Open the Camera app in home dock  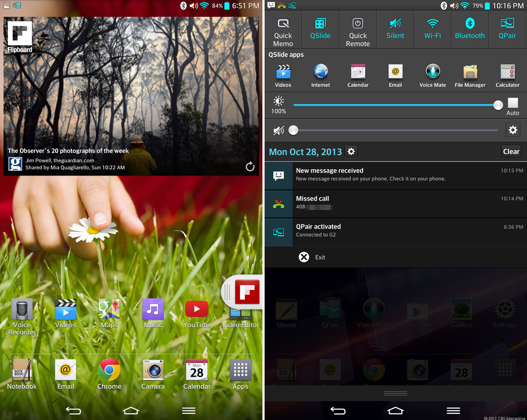coord(153,374)
